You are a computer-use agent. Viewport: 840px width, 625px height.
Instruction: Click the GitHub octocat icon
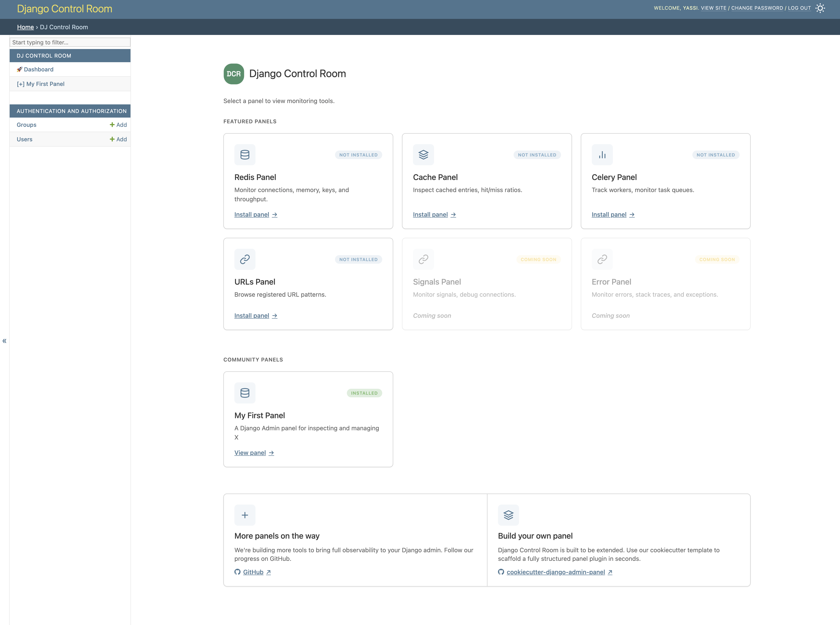pyautogui.click(x=237, y=572)
